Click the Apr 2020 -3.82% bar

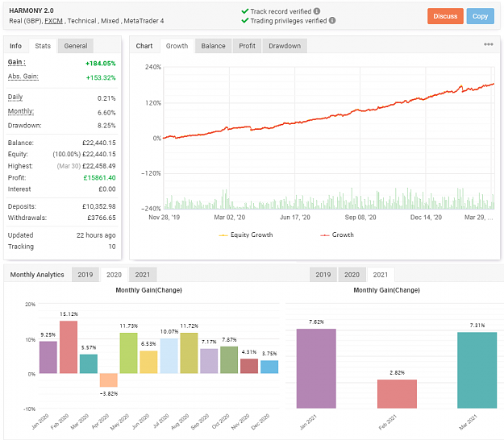(109, 380)
